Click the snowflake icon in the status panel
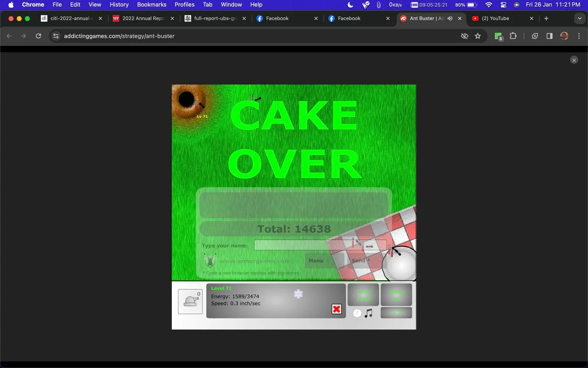The width and height of the screenshot is (588, 368). pos(298,294)
